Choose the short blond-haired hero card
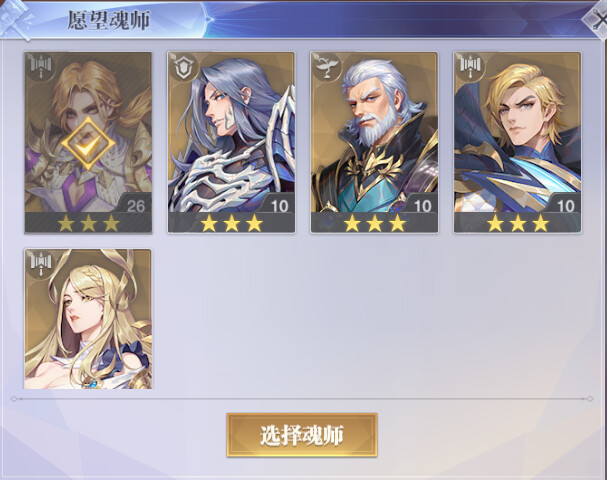 518,142
